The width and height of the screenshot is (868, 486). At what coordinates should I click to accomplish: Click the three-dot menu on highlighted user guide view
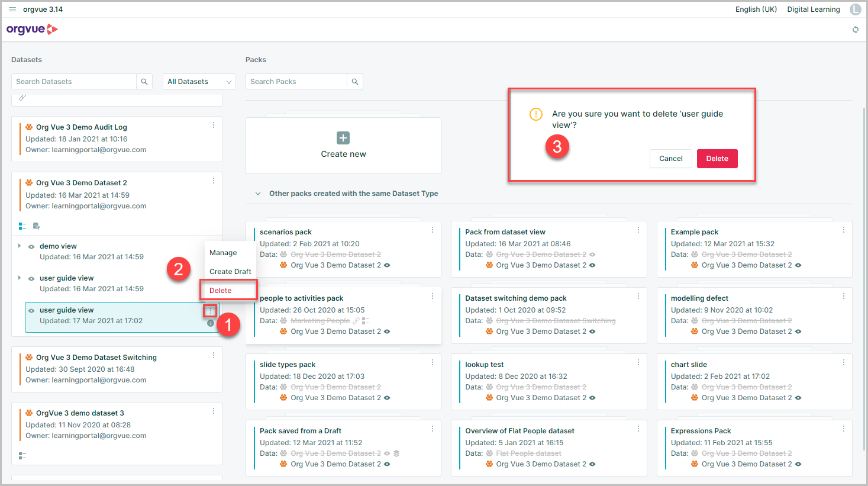pyautogui.click(x=210, y=311)
